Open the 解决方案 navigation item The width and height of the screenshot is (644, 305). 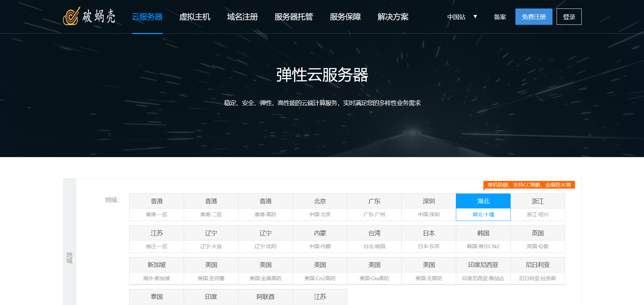(x=393, y=17)
